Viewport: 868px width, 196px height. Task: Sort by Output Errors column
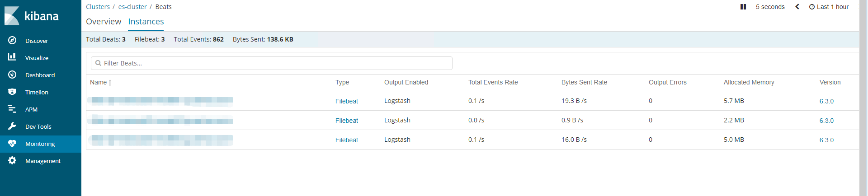pyautogui.click(x=667, y=82)
